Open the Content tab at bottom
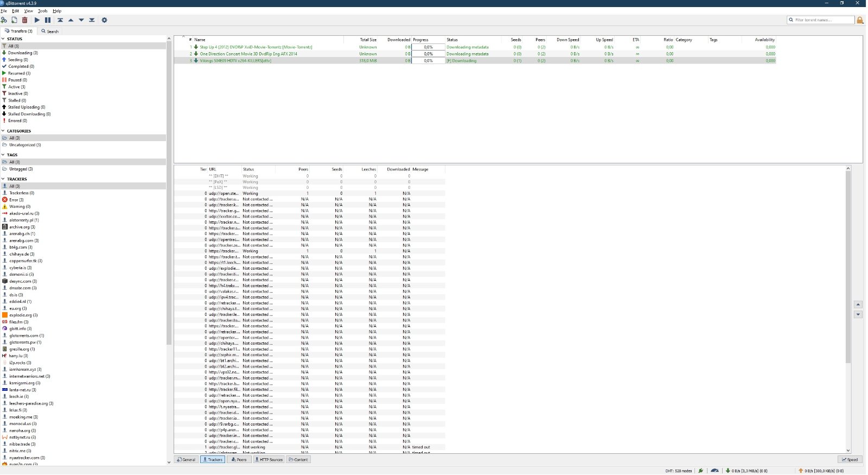868x475 pixels. pos(298,460)
